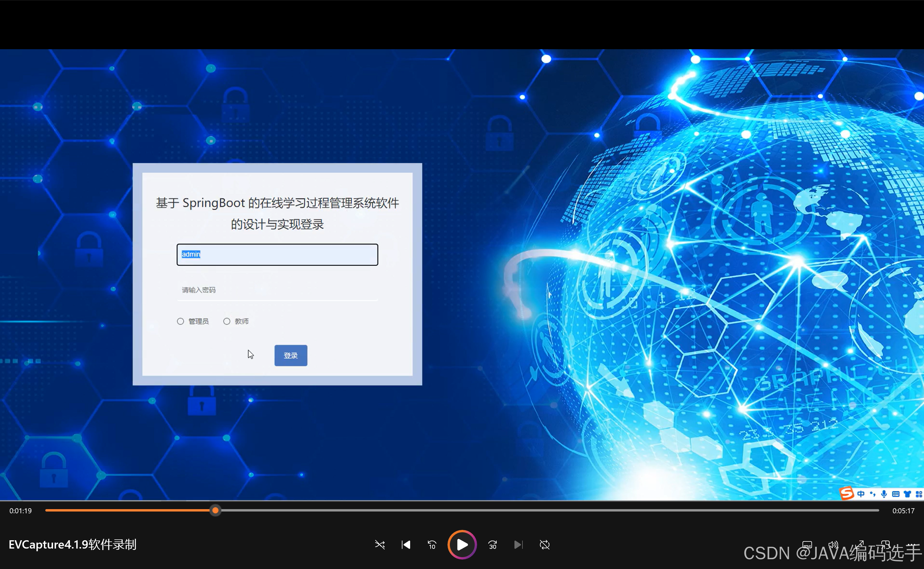Skip back 10 seconds
This screenshot has height=569, width=924.
432,544
